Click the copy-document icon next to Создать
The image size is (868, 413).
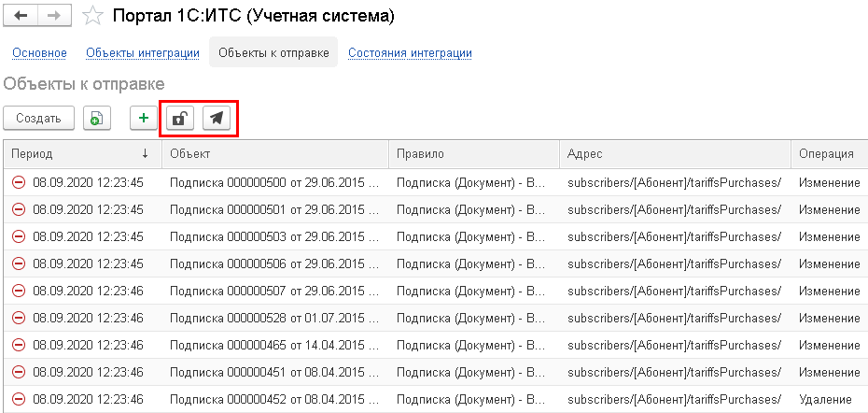[97, 118]
